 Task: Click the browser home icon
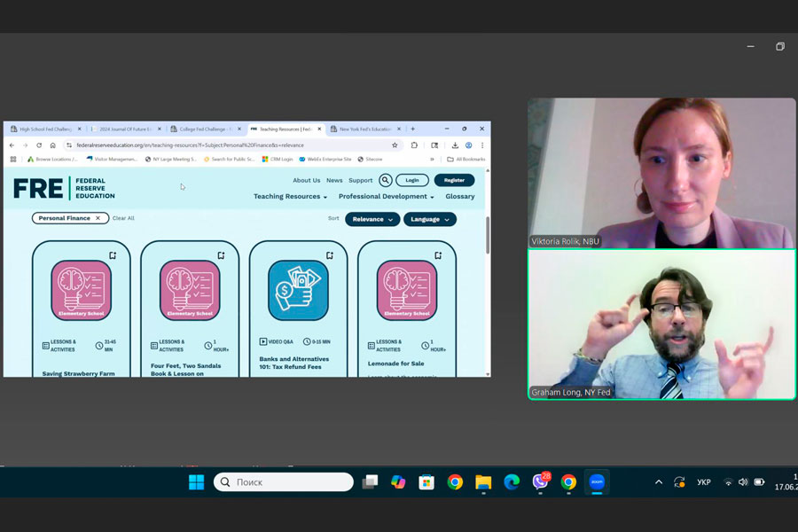coord(53,145)
